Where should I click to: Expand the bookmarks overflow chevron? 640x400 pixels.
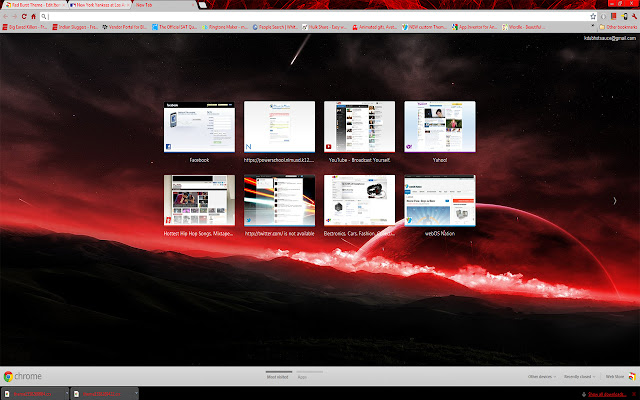(593, 26)
